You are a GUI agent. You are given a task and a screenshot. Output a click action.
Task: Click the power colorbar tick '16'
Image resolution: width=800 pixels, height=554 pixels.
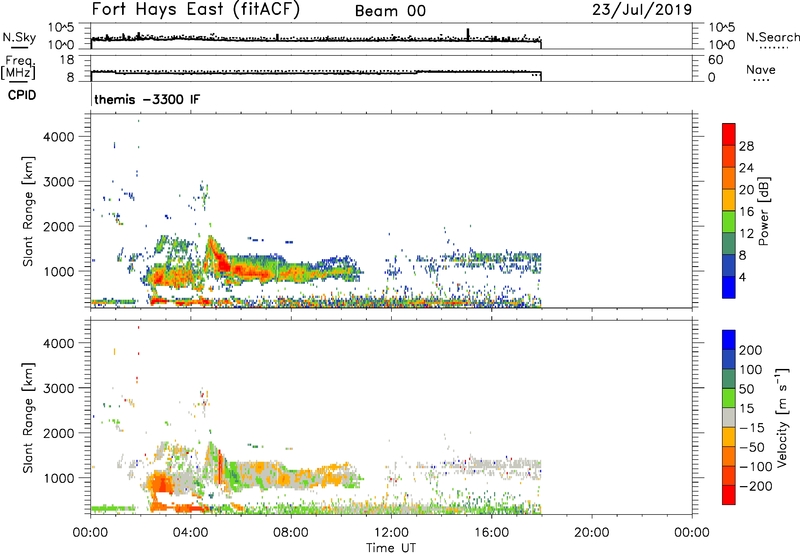tap(746, 212)
